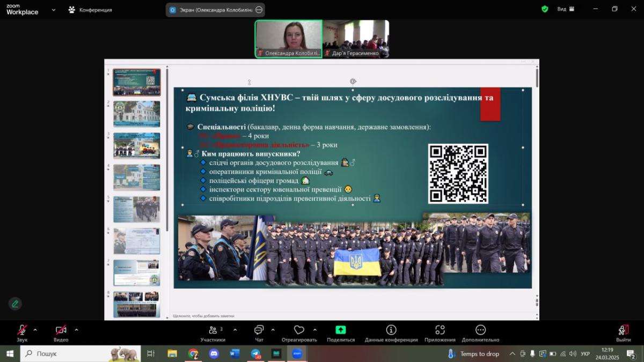The image size is (644, 362).
Task: Expand audio options arrow beside Sound
Action: point(35,330)
